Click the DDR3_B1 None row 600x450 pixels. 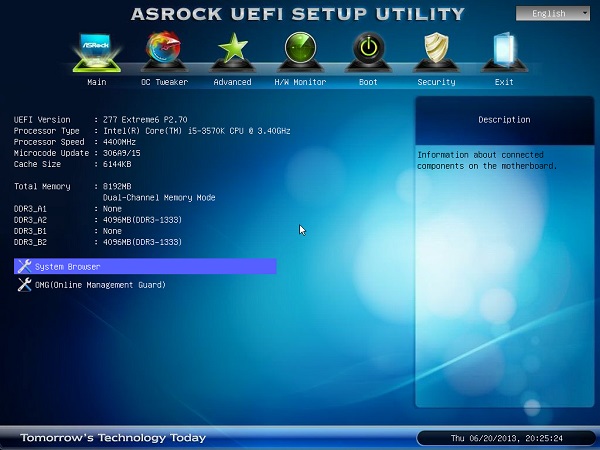68,231
